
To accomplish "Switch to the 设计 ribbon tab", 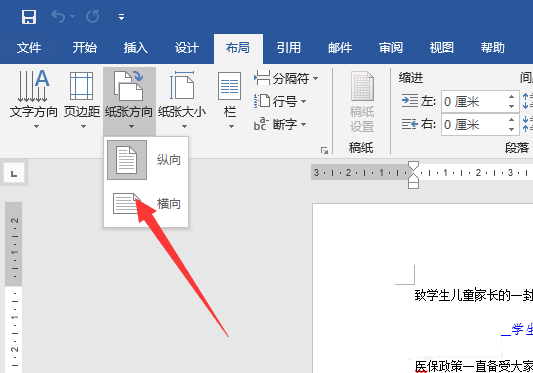I will [x=187, y=48].
